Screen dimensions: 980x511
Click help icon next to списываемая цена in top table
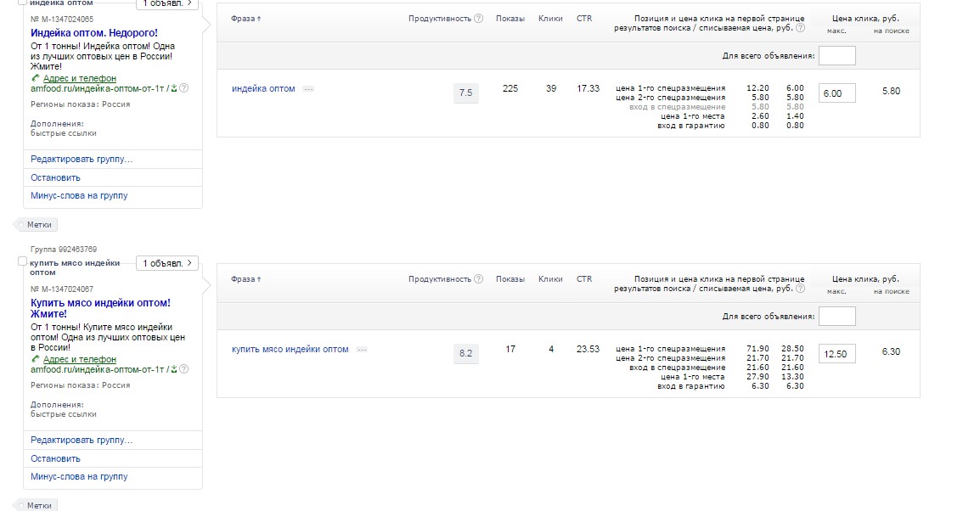point(800,29)
